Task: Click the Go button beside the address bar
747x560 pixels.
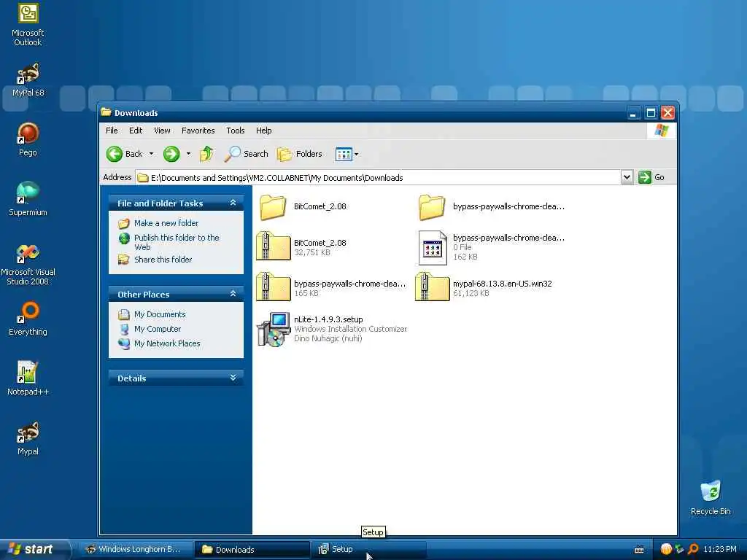Action: pyautogui.click(x=651, y=177)
